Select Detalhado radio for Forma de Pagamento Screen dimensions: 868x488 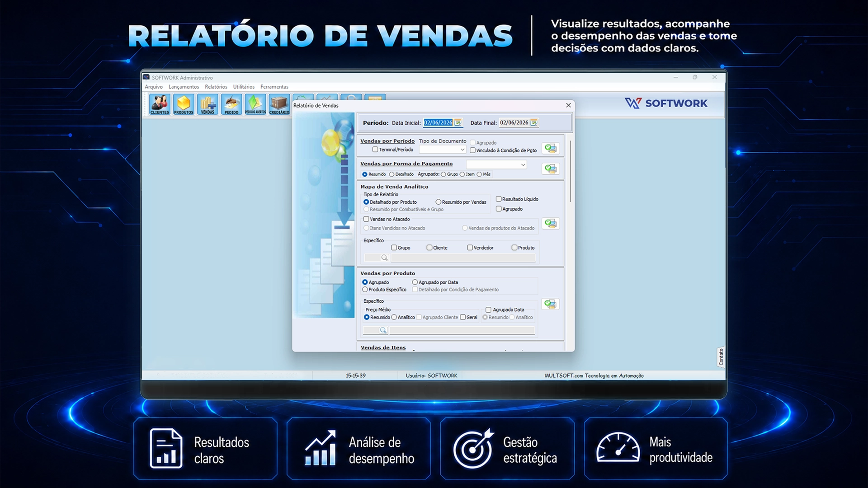tap(392, 174)
